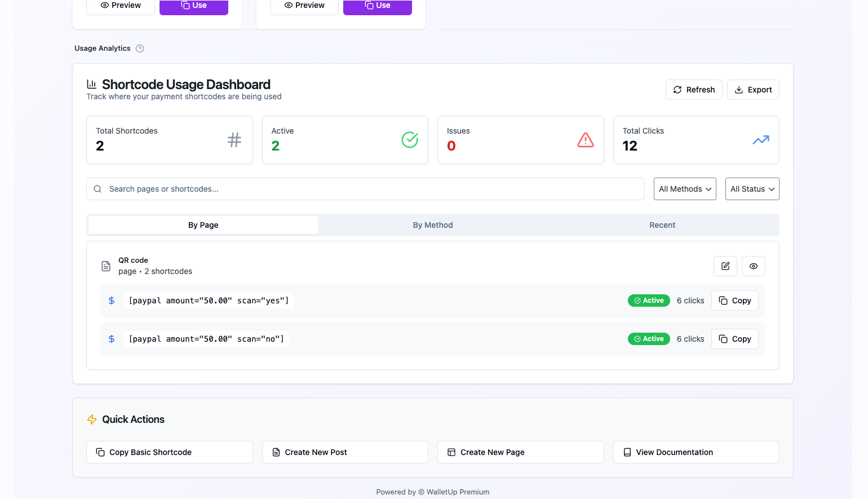Open the All Methods dropdown
Screen dimensions: 868x499
click(684, 189)
